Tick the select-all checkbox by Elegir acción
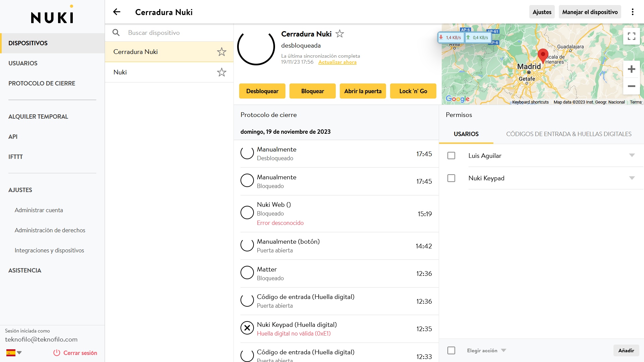The height and width of the screenshot is (362, 644). pyautogui.click(x=451, y=351)
